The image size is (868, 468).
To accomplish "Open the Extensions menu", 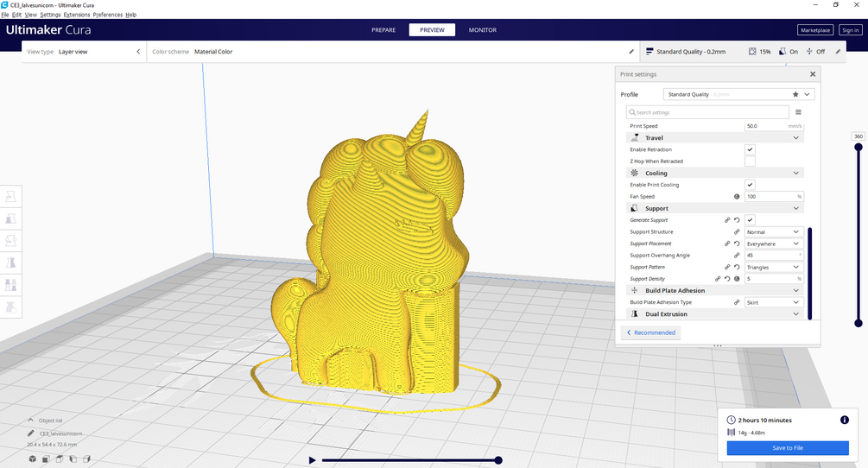I will [x=76, y=15].
